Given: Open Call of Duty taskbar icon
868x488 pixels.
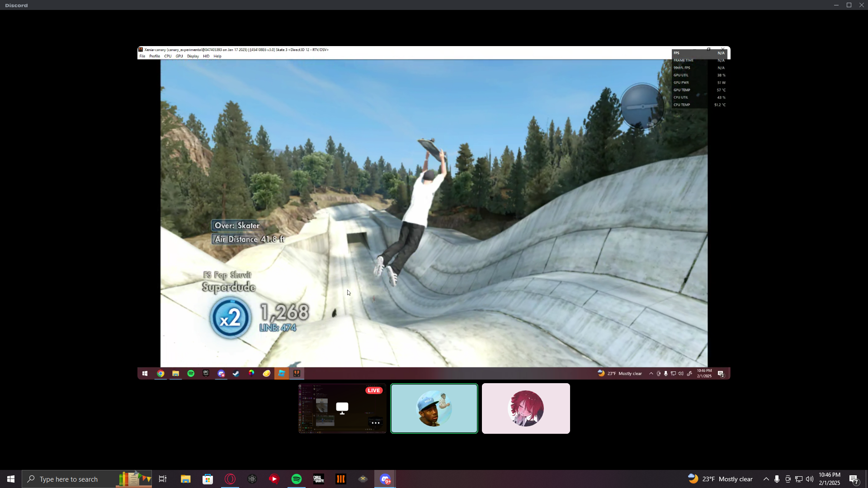Looking at the screenshot, I should click(319, 479).
